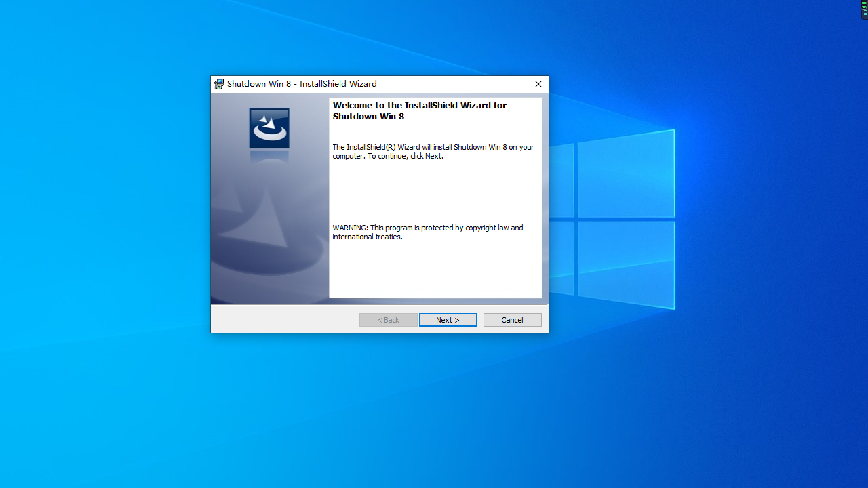This screenshot has height=488, width=868.
Task: Click the sentence instructing to click Next
Action: [x=433, y=151]
